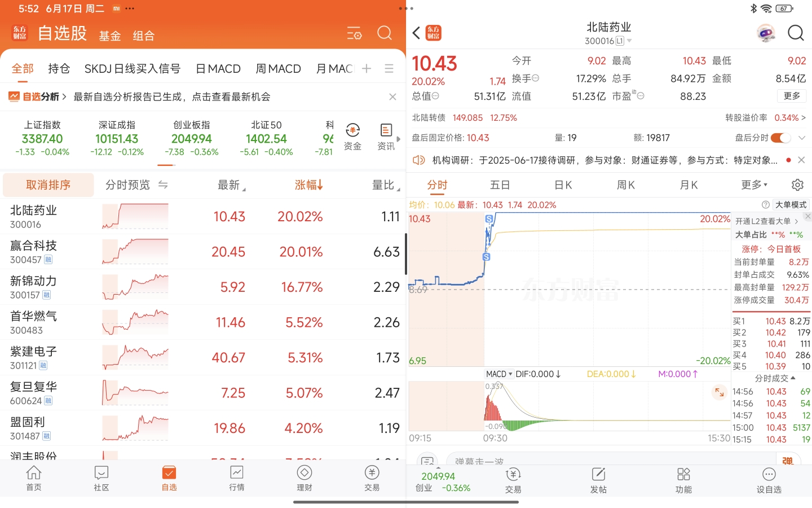The width and height of the screenshot is (812, 508).
Task: Toggle the 盘后分时 switch
Action: (x=781, y=138)
